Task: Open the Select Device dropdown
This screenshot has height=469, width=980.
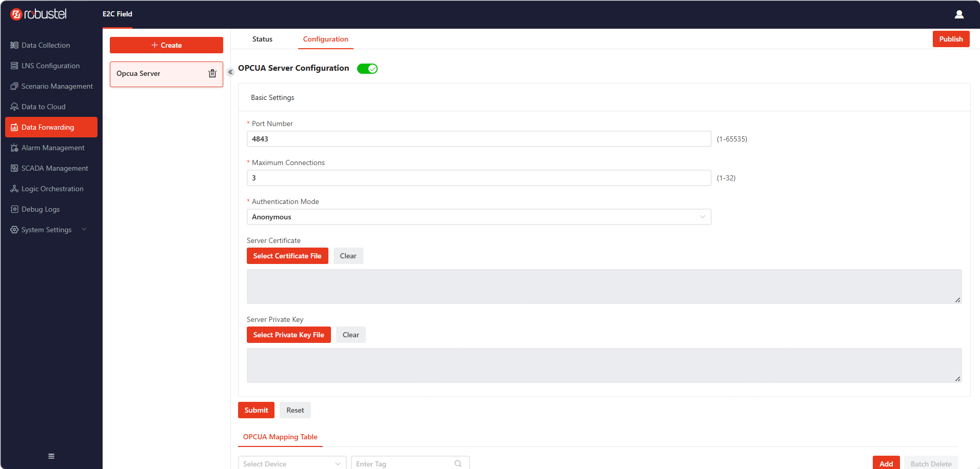Action: (292, 463)
